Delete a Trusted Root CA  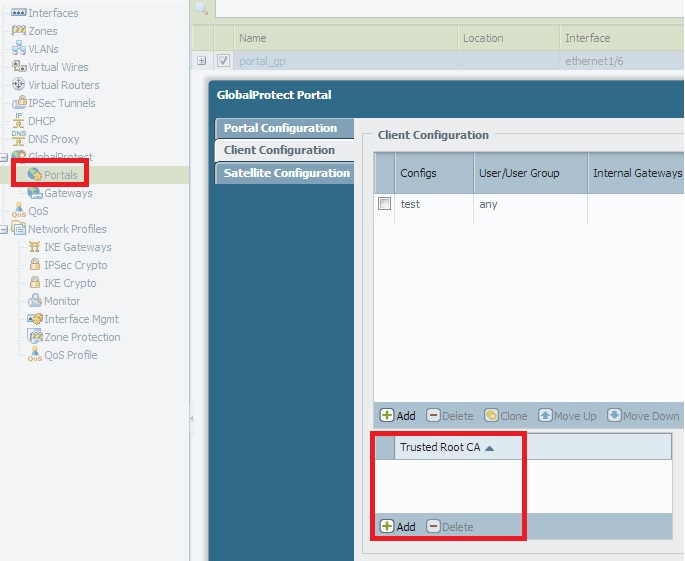tap(450, 526)
